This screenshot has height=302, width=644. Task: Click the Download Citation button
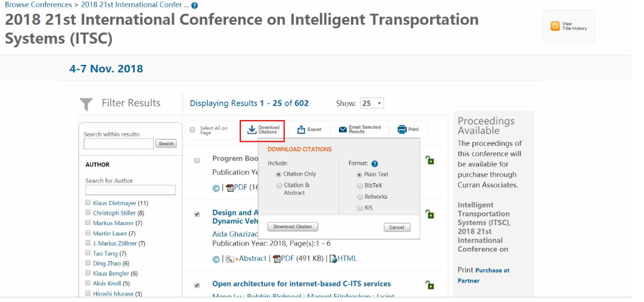click(x=293, y=227)
